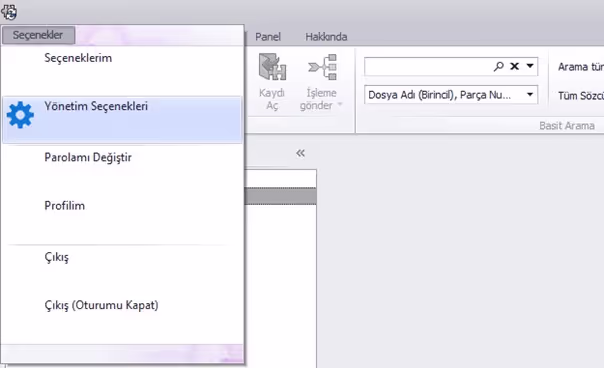Expand the İşleme gönder dropdown arrow
The width and height of the screenshot is (604, 368).
[340, 105]
